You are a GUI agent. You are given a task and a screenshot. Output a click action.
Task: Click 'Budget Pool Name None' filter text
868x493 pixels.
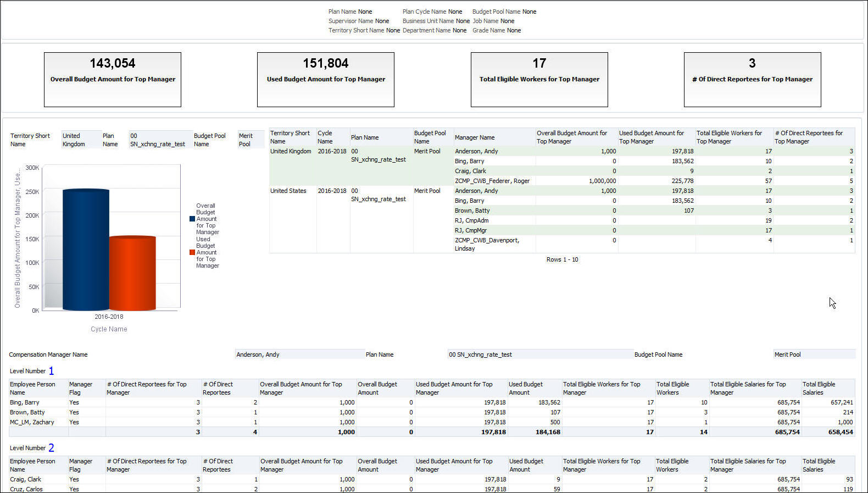click(x=504, y=12)
